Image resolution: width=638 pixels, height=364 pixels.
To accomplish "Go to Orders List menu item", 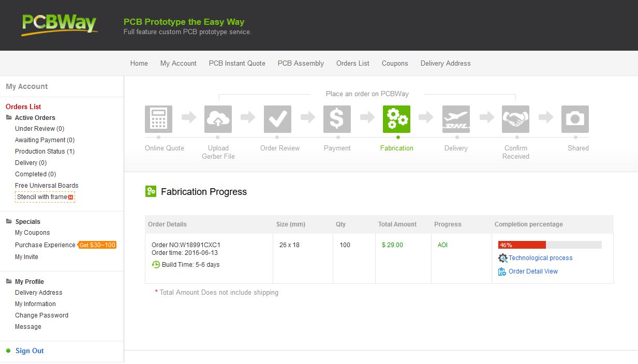I will 353,64.
